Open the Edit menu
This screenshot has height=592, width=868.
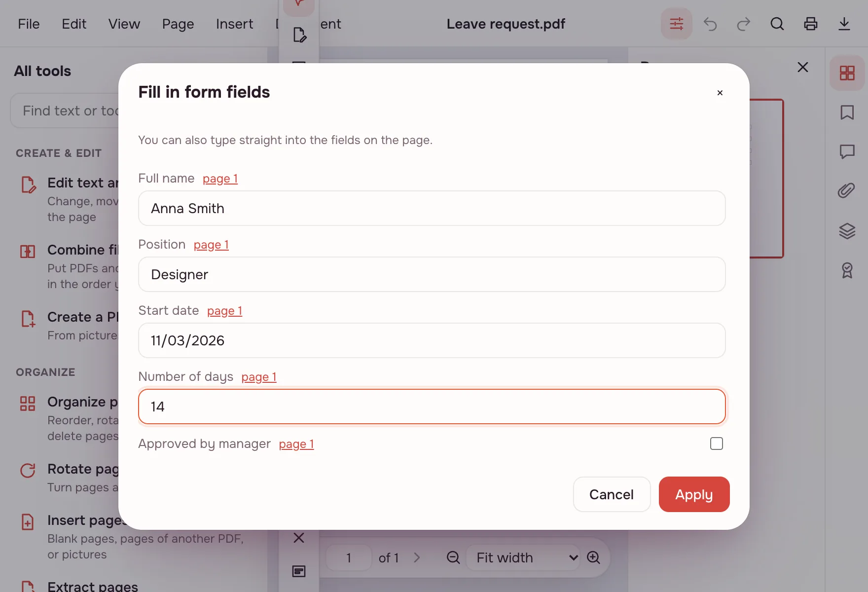click(74, 24)
